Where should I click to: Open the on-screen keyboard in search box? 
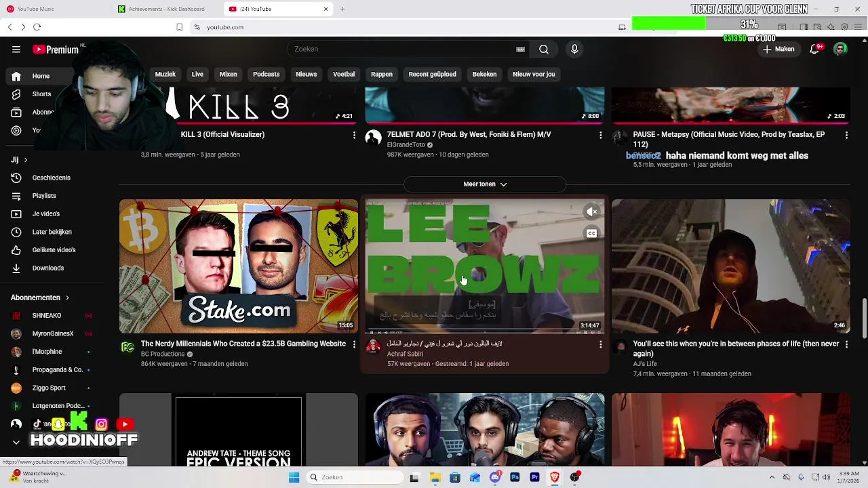click(x=521, y=49)
